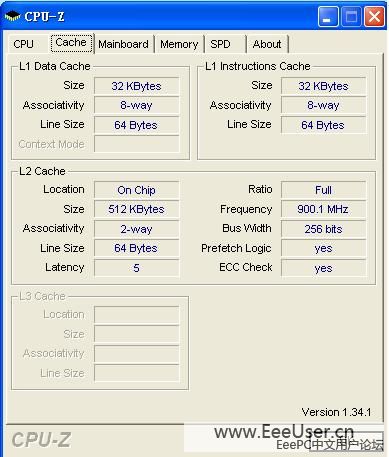Viewport: 389px width, 457px height.
Task: Click the L2 Latency label
Action: click(65, 267)
